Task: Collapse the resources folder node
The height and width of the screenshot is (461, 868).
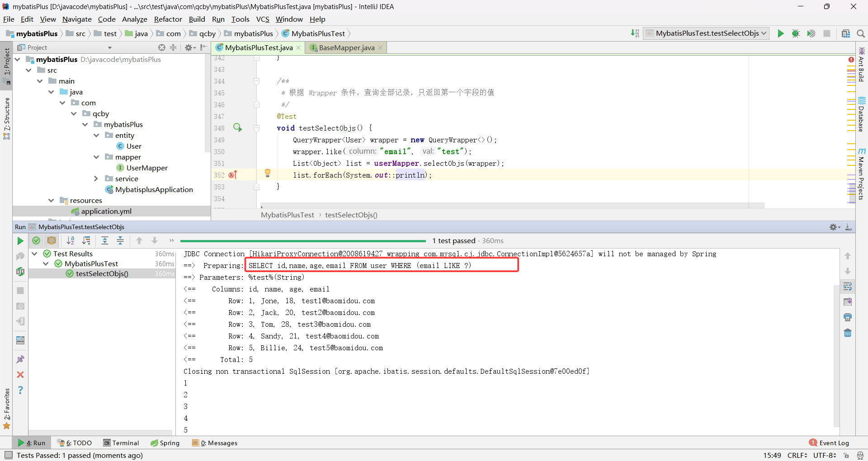Action: [x=51, y=200]
